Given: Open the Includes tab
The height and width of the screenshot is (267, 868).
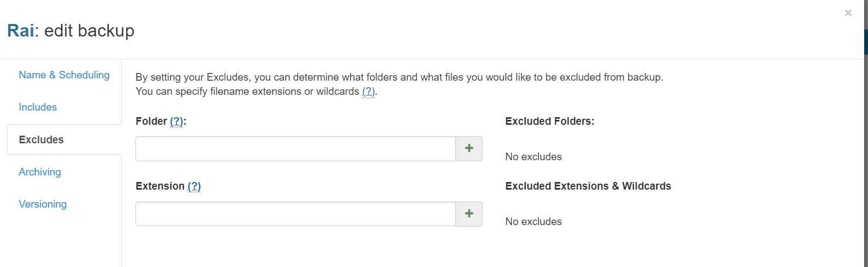Looking at the screenshot, I should [38, 107].
